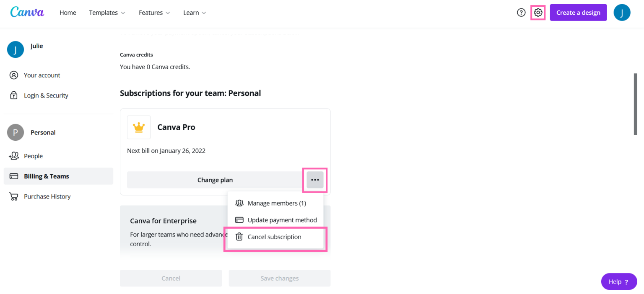Select the Your account person icon
644x294 pixels.
14,75
